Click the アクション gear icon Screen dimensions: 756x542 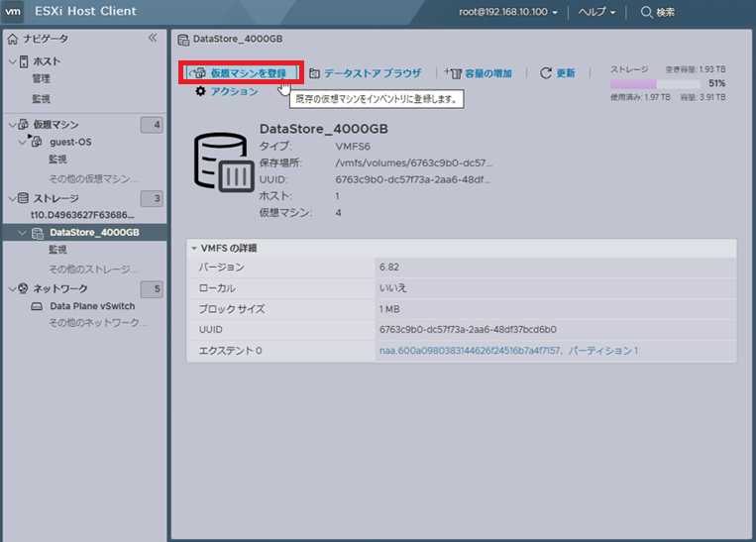click(x=200, y=91)
